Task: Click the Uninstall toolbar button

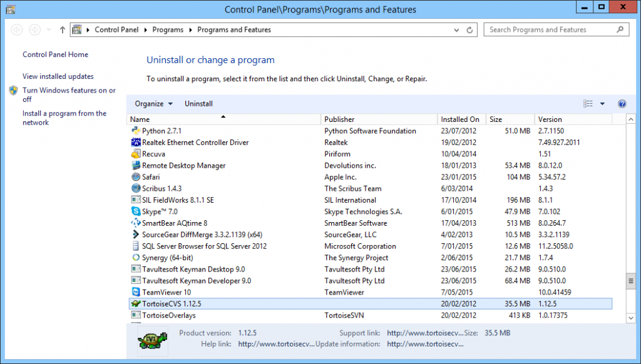Action: point(198,104)
